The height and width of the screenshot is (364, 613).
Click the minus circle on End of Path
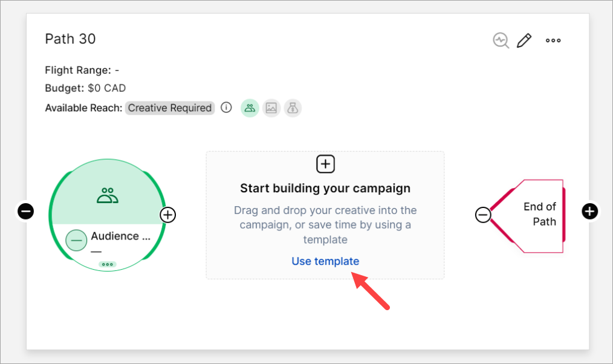pos(483,215)
